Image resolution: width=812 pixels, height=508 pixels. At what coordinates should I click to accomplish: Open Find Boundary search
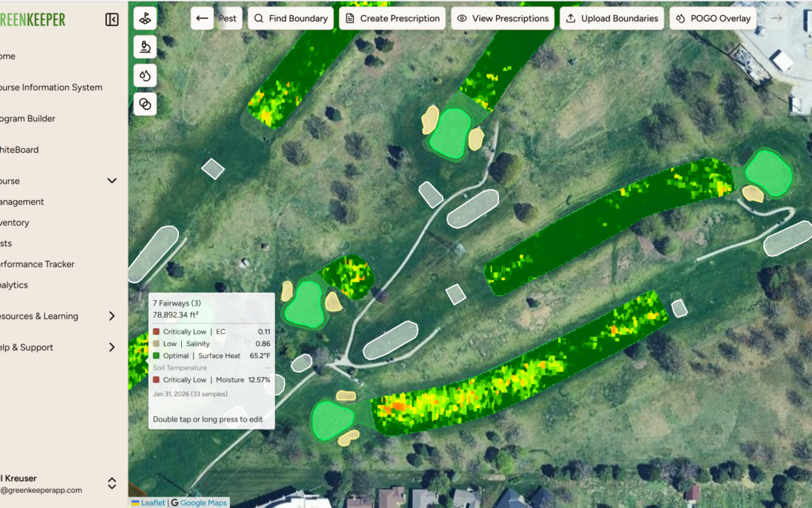coord(290,18)
